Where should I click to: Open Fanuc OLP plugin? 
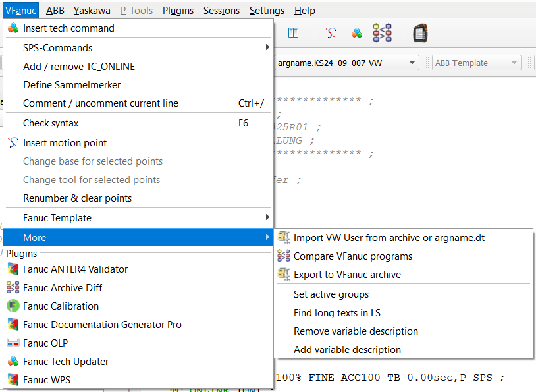click(x=138, y=343)
